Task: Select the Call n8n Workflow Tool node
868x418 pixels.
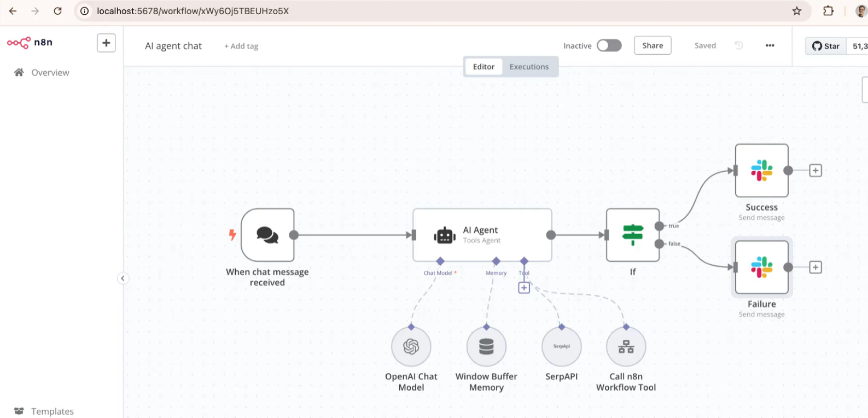Action: [x=626, y=346]
